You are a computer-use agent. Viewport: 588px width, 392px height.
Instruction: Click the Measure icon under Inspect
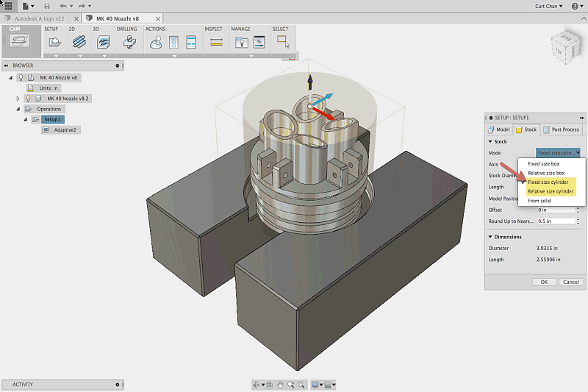(x=216, y=43)
